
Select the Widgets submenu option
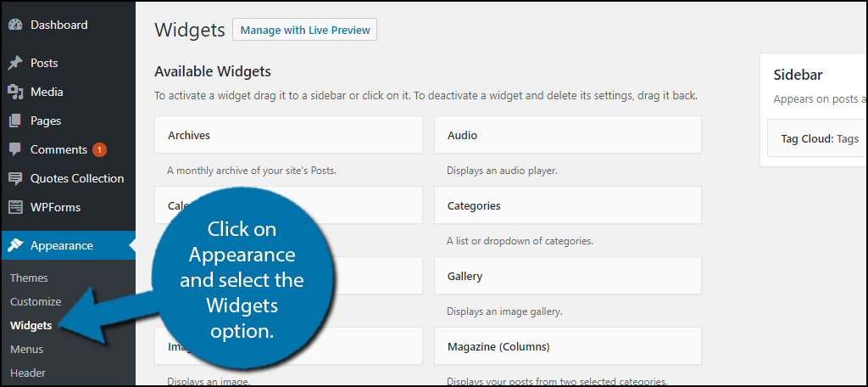click(31, 326)
